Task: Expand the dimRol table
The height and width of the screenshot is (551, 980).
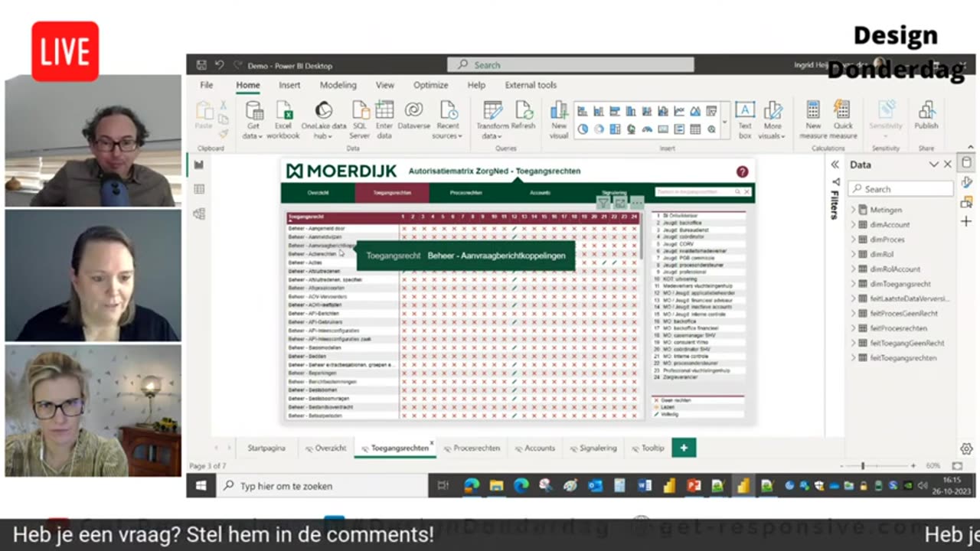Action: tap(853, 254)
